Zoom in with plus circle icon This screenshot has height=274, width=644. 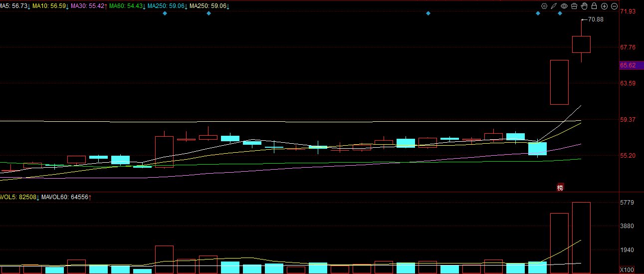(604, 6)
